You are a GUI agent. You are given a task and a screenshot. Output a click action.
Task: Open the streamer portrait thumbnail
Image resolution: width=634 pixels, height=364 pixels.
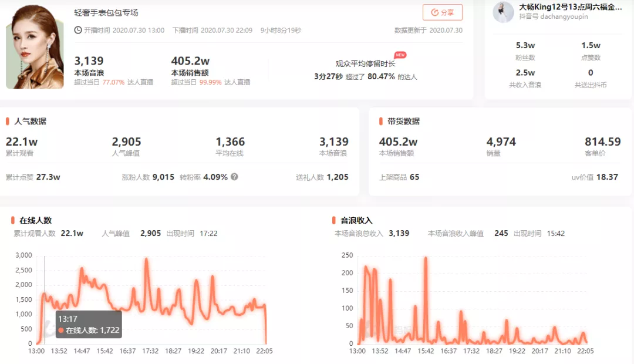(35, 46)
